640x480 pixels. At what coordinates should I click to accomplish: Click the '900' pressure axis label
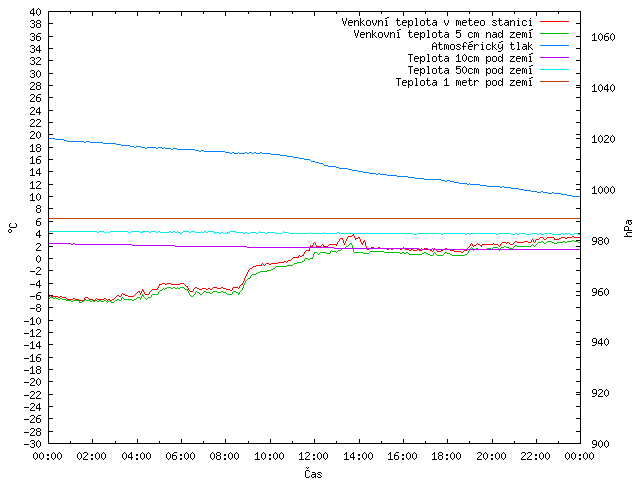(600, 444)
